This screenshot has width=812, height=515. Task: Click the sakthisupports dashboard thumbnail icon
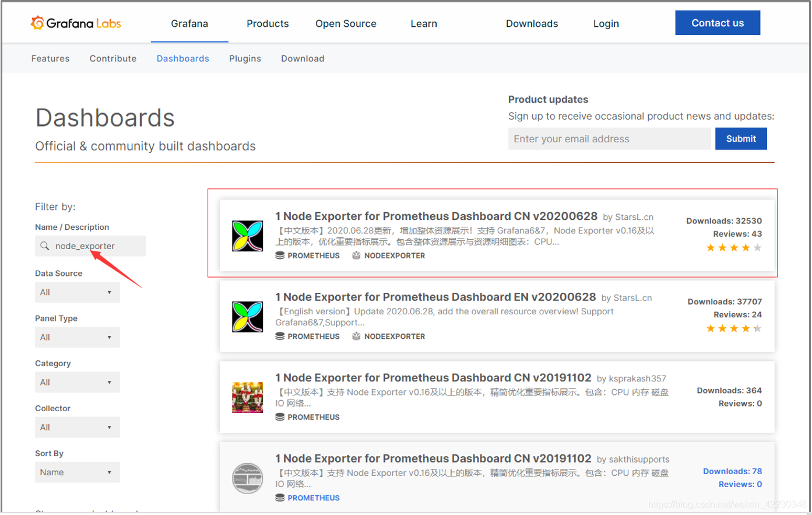248,478
